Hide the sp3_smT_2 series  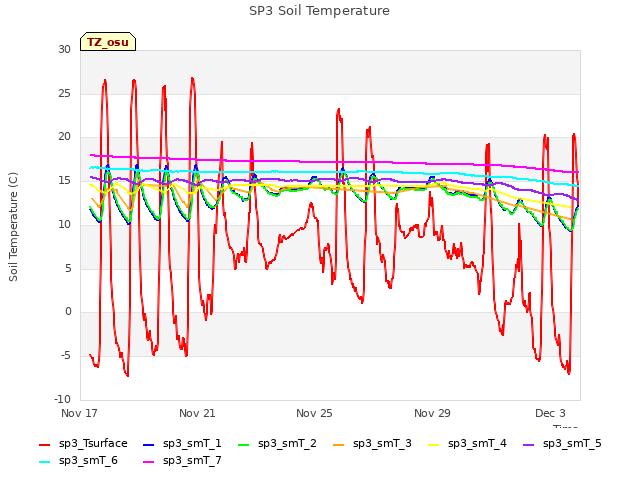(x=277, y=444)
